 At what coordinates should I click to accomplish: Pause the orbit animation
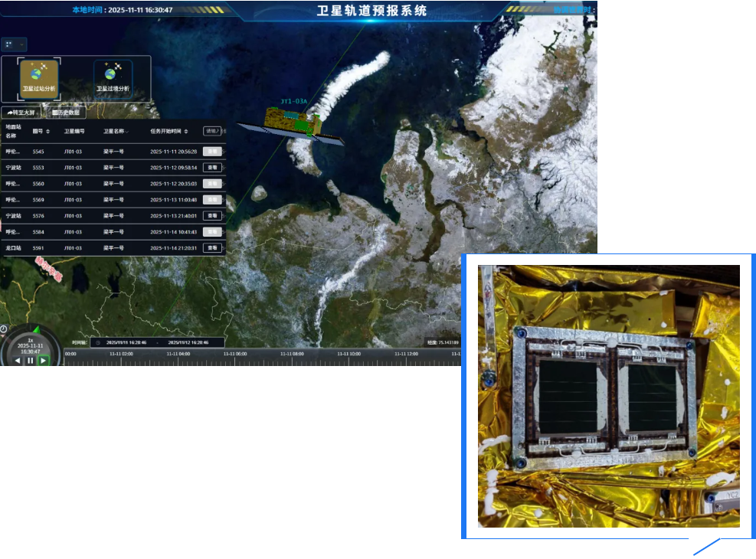pos(31,360)
